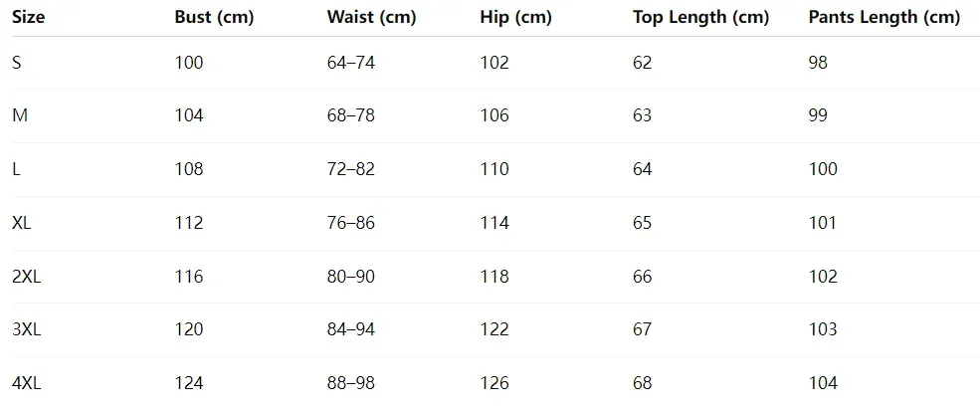Click the Bust (cm) column header

[x=212, y=17]
